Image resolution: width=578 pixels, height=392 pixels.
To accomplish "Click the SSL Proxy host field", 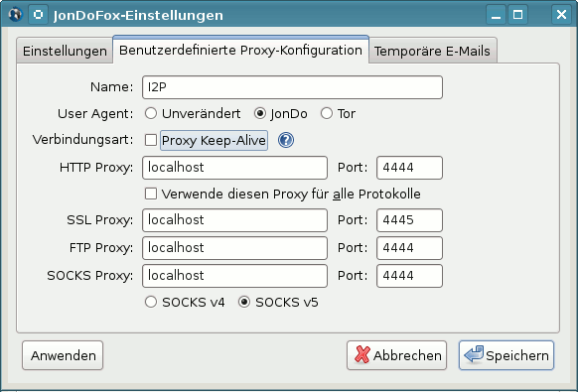I will click(234, 220).
